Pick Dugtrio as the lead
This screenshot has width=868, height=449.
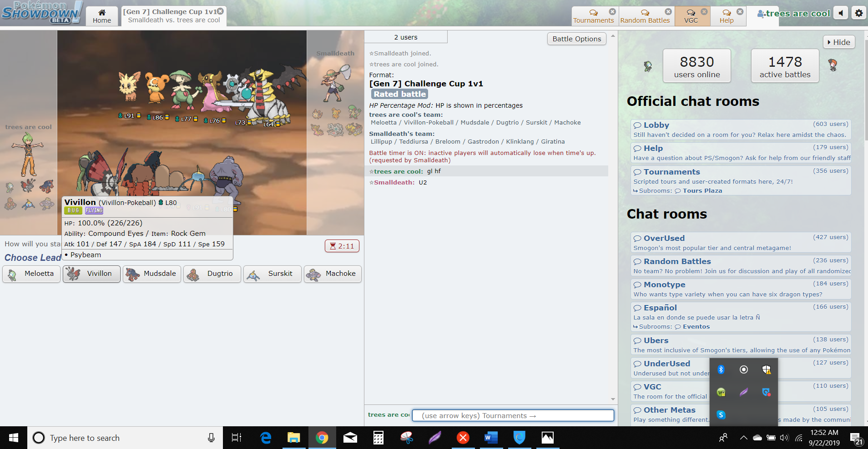212,274
